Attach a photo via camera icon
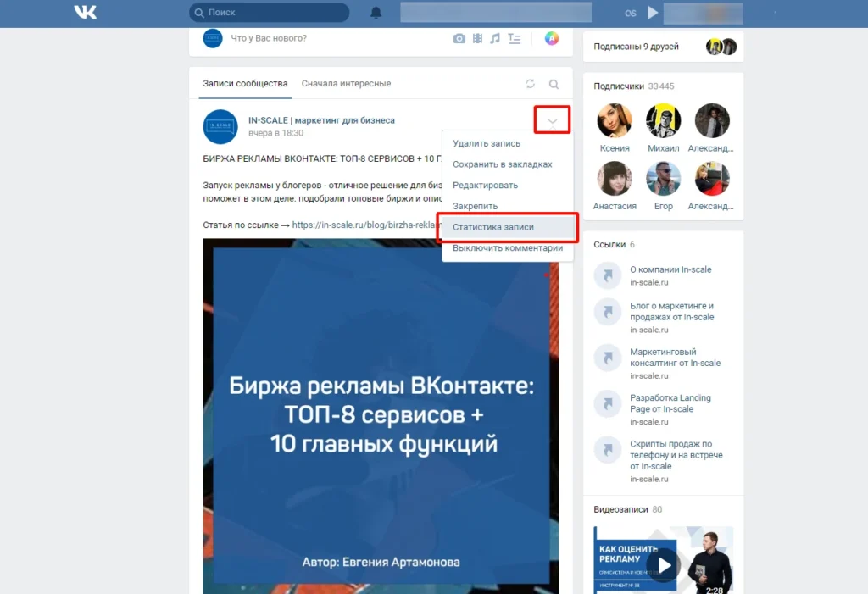Screen dimensions: 868x594 459,38
